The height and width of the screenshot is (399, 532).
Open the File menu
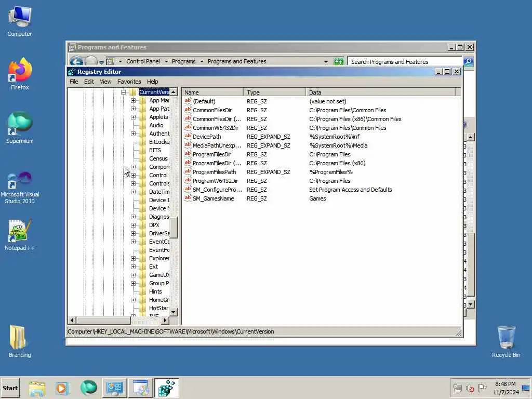point(74,82)
